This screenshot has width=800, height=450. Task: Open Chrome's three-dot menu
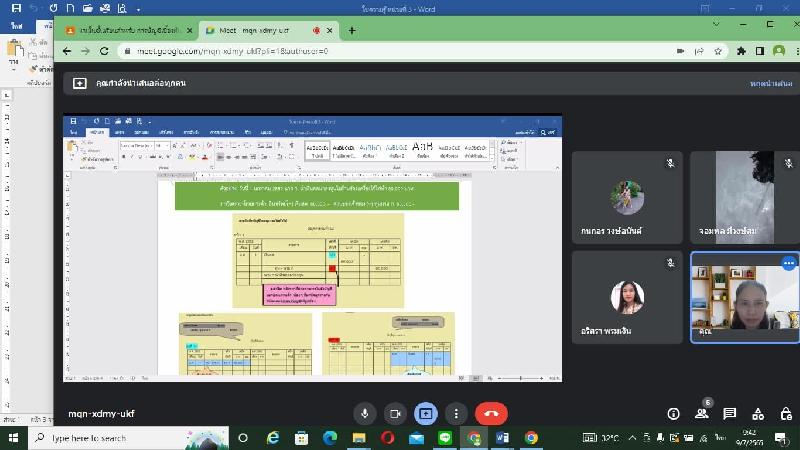click(x=792, y=50)
